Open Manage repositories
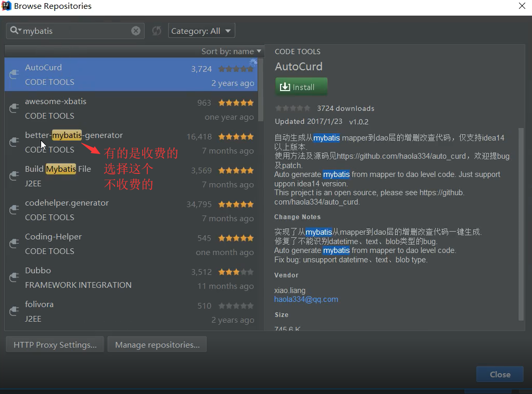532x394 pixels. (x=157, y=345)
